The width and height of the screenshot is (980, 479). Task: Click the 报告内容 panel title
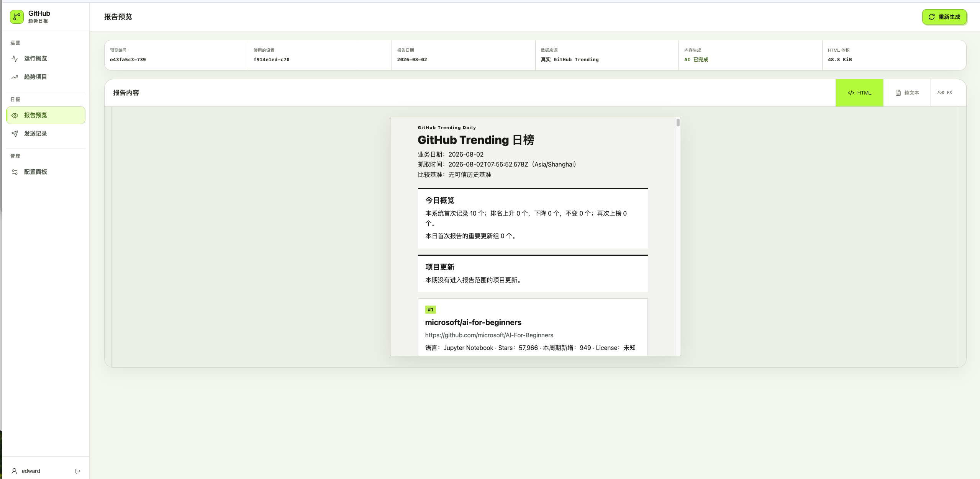point(126,93)
